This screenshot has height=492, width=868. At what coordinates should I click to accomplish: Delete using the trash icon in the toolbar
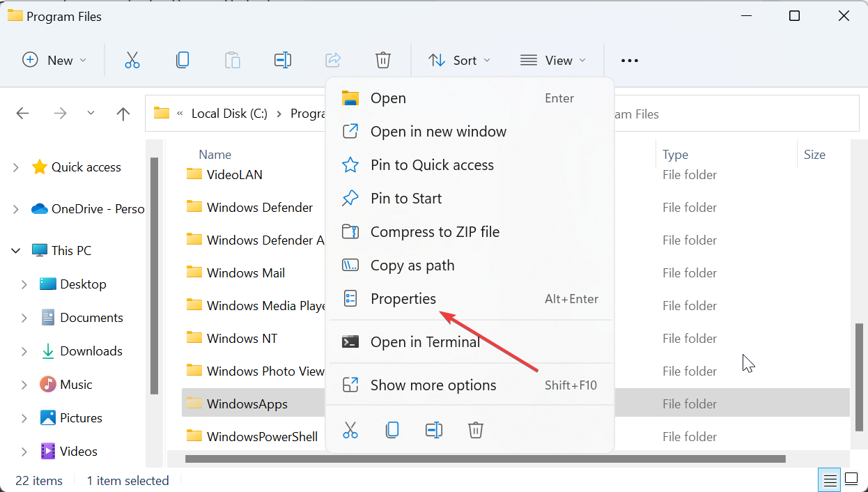[383, 60]
